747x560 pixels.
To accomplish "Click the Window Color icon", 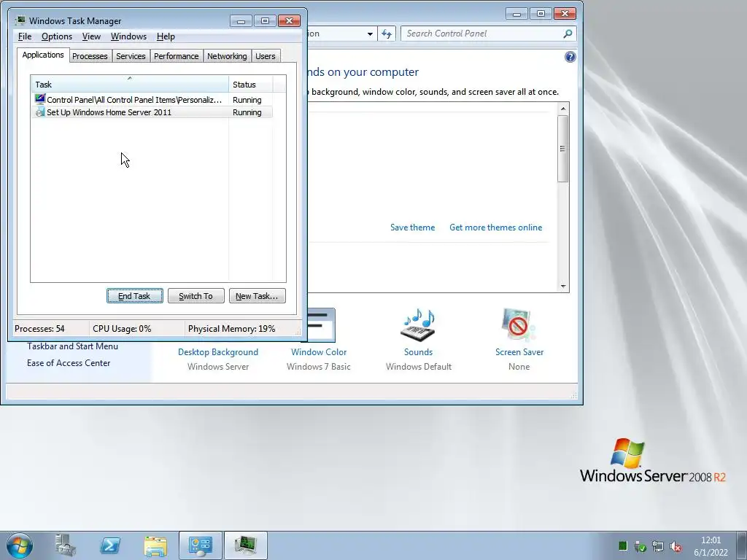I will coord(321,325).
